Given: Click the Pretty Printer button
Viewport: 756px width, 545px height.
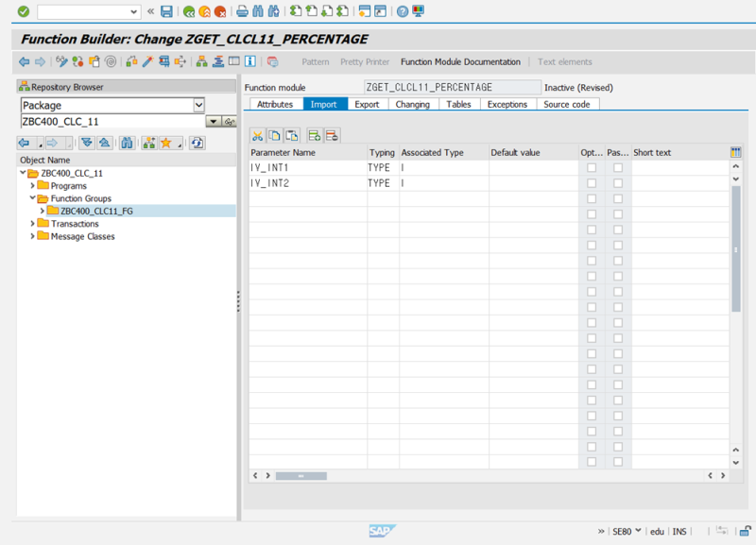Looking at the screenshot, I should pos(365,61).
